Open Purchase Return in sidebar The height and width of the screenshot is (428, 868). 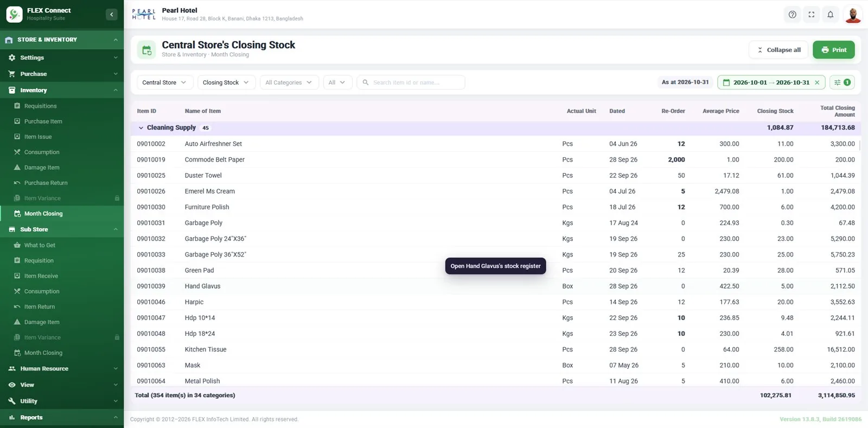point(62,183)
